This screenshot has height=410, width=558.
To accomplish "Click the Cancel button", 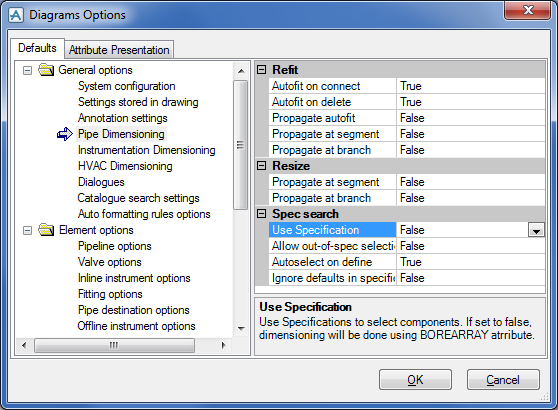I will (503, 380).
